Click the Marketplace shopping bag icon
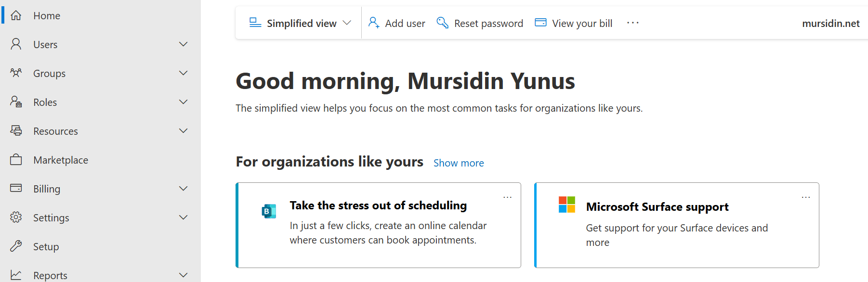Image resolution: width=868 pixels, height=282 pixels. coord(16,160)
